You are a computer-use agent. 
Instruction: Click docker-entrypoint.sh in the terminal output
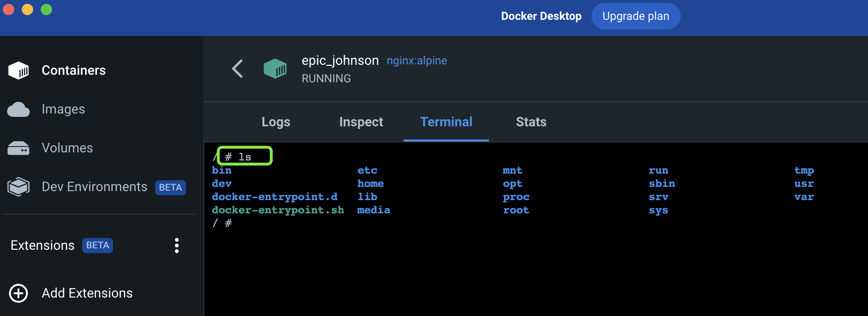(278, 210)
